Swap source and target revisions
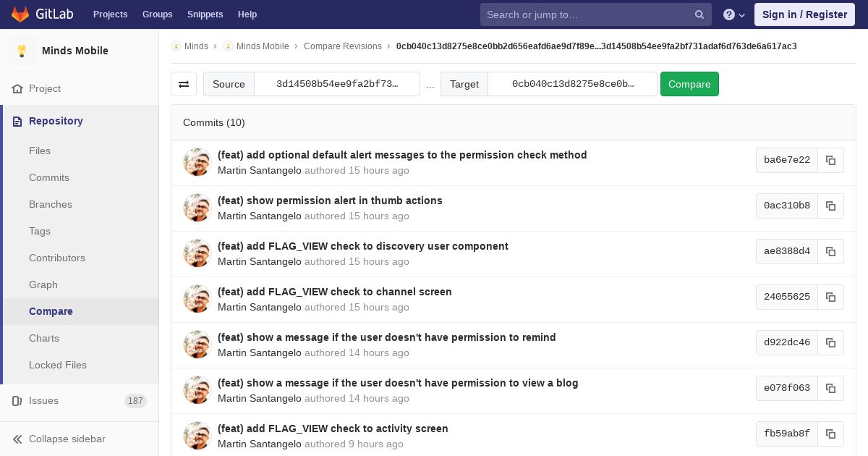 click(x=184, y=84)
